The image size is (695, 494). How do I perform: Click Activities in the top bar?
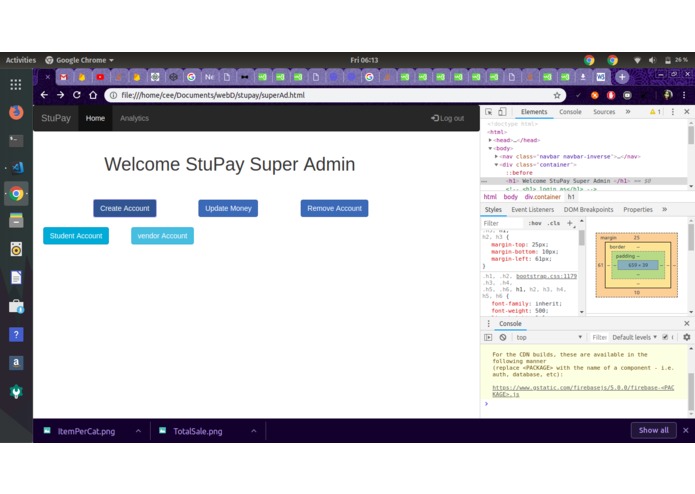(x=21, y=60)
